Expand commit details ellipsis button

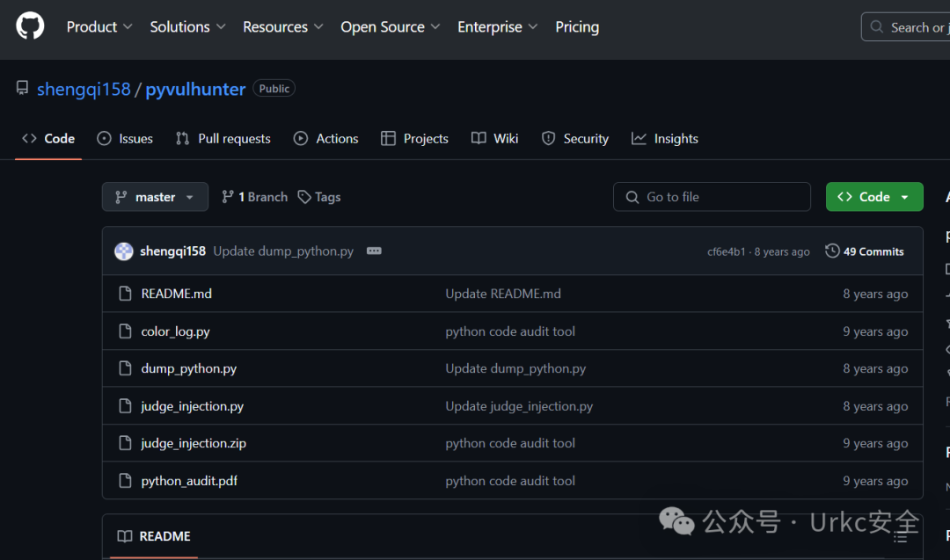coord(374,251)
